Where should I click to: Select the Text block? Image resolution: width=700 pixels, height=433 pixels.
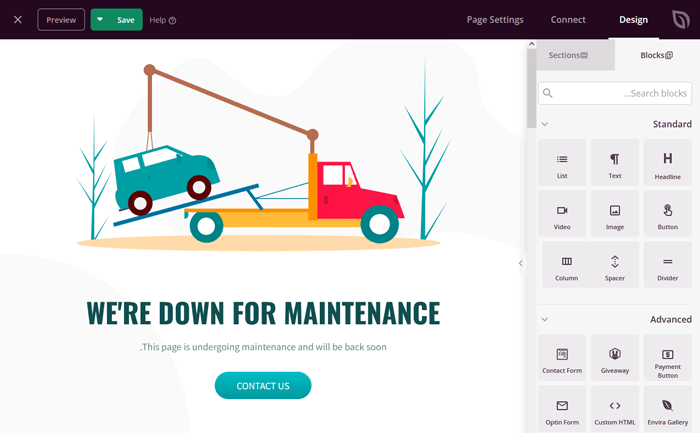[615, 162]
